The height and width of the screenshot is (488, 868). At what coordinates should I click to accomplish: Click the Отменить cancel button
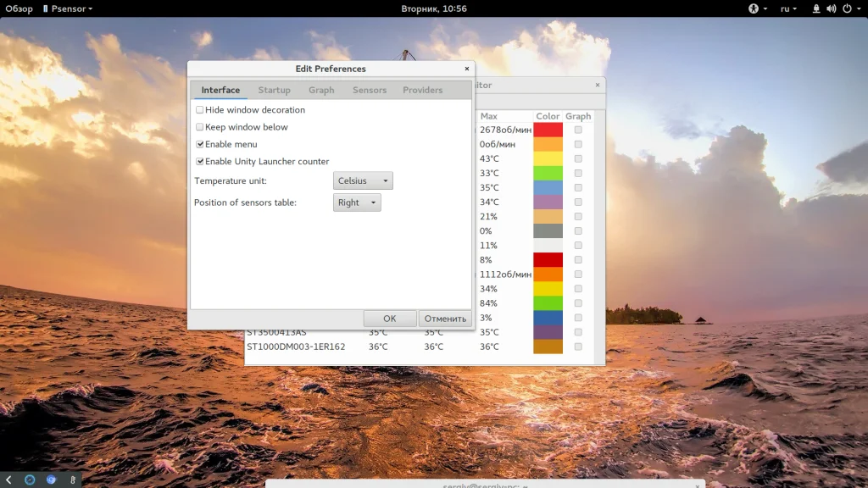445,319
